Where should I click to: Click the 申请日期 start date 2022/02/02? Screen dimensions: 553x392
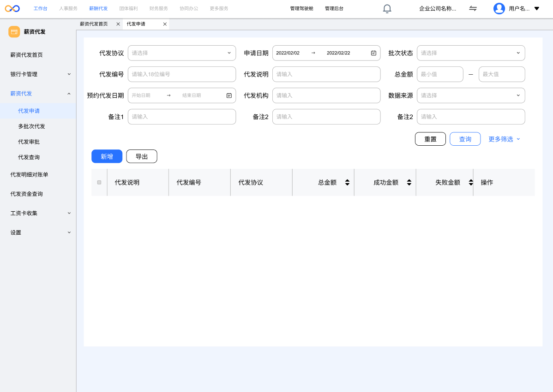point(288,53)
